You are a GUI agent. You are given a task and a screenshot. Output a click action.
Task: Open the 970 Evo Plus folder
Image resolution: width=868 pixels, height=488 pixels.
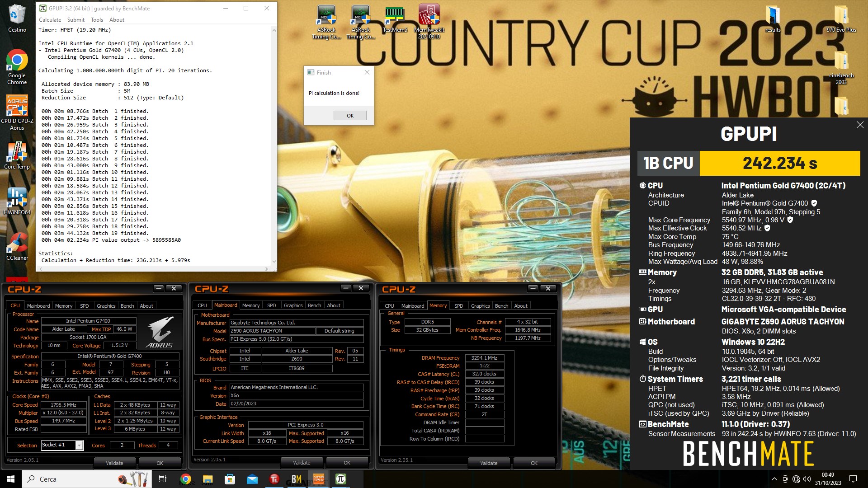click(x=841, y=19)
